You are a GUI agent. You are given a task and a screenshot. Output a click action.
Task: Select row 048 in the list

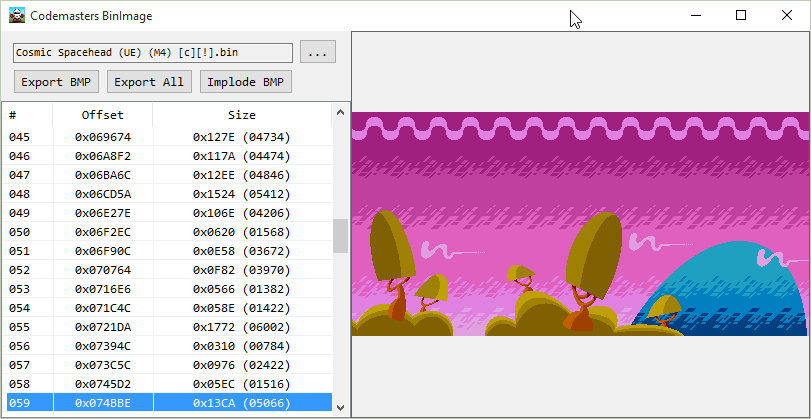tap(167, 194)
